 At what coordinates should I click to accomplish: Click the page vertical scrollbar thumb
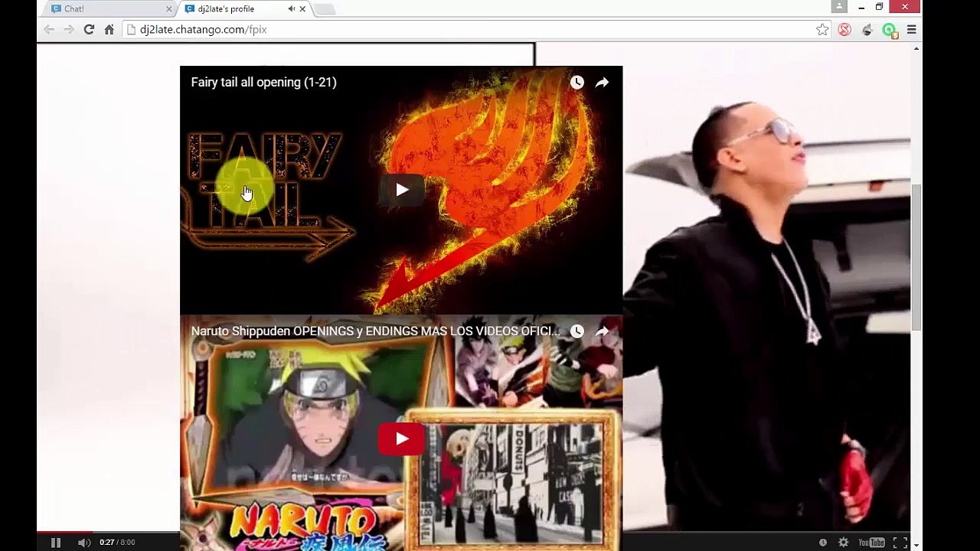click(x=916, y=258)
